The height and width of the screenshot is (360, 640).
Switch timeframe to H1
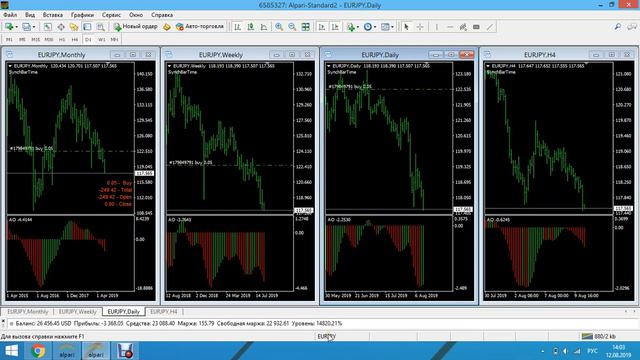pos(62,40)
